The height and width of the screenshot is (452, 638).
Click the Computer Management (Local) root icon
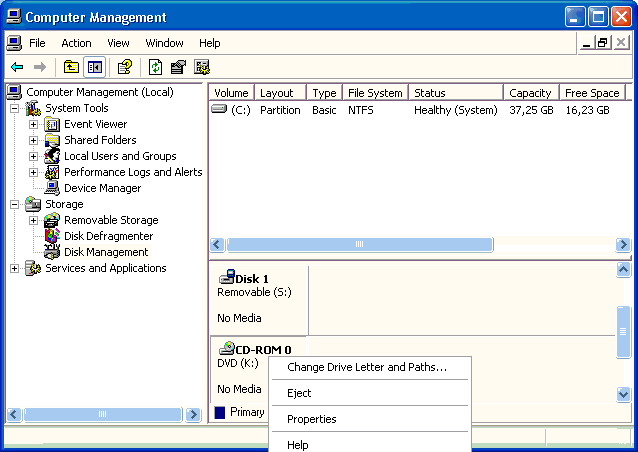pyautogui.click(x=14, y=92)
